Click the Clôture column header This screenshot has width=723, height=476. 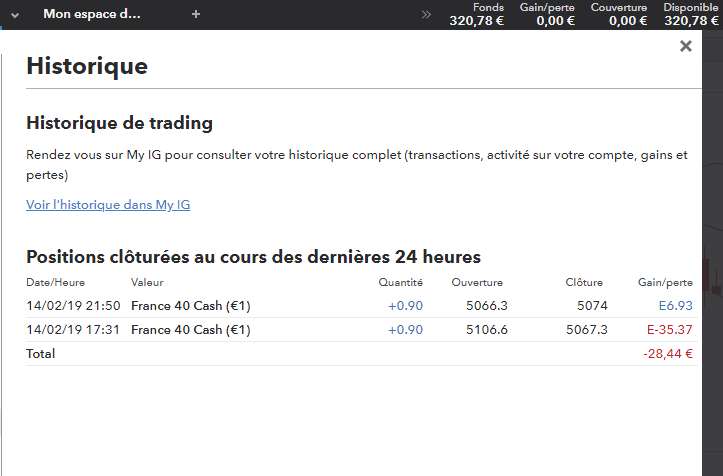584,282
